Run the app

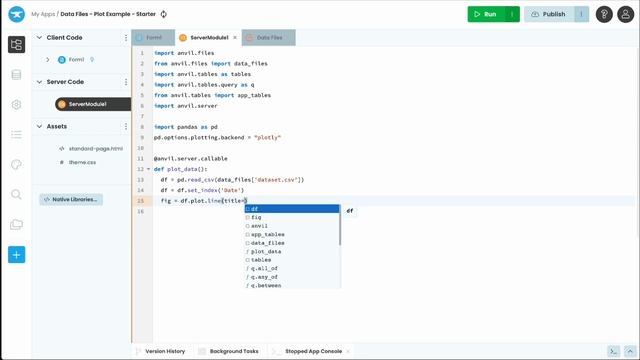pos(487,14)
